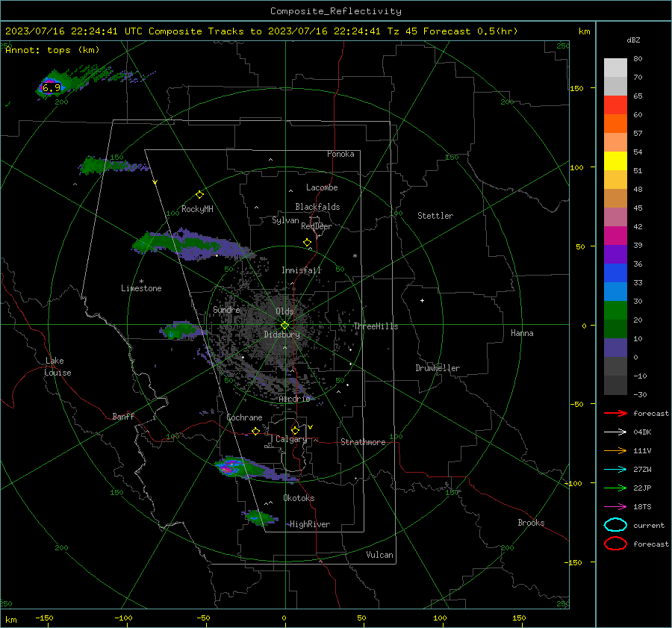
Task: Click the 'Annot: tops (km)' annotation text
Action: (x=52, y=50)
